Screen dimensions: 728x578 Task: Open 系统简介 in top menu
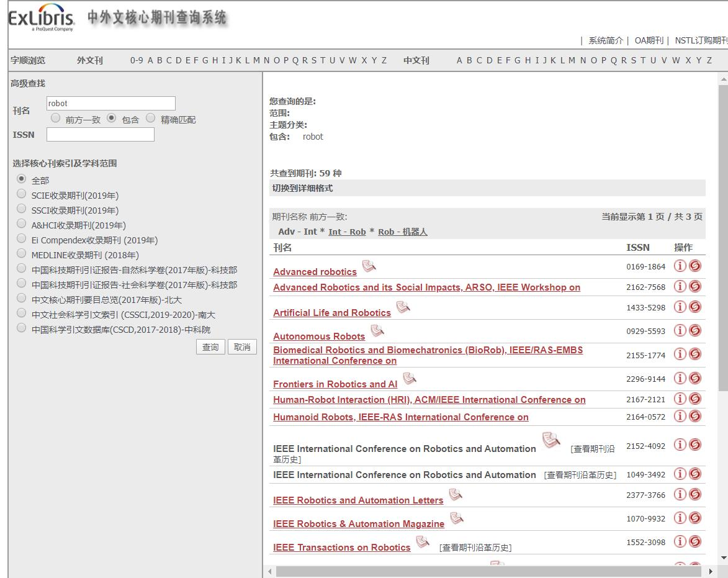606,40
